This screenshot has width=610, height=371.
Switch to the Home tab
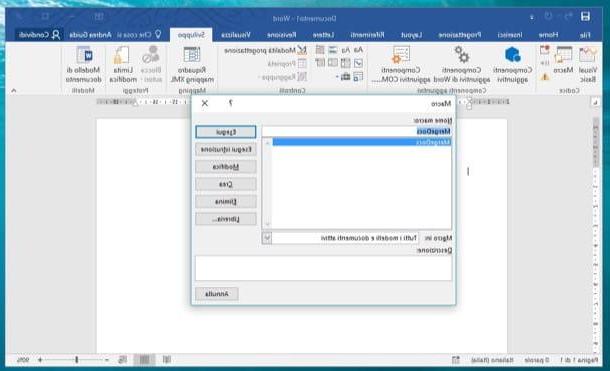coord(549,35)
